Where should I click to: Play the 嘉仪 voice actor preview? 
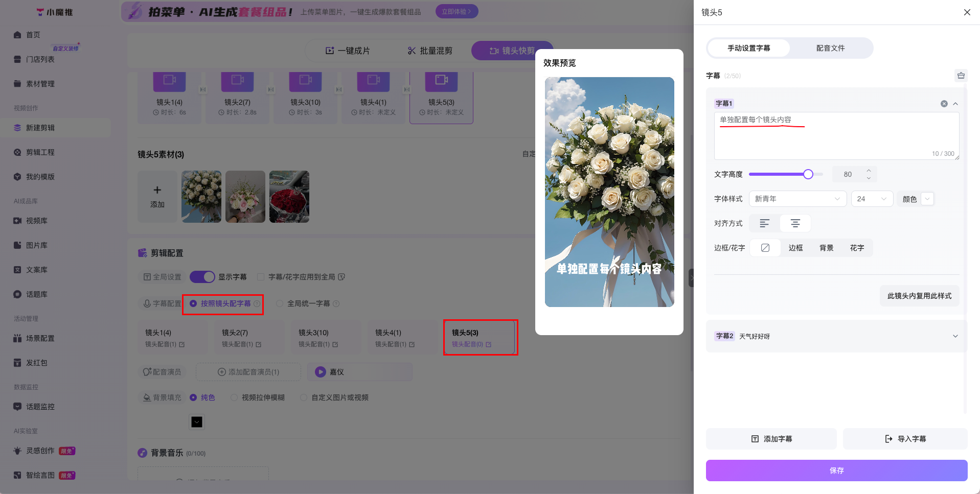tap(321, 372)
